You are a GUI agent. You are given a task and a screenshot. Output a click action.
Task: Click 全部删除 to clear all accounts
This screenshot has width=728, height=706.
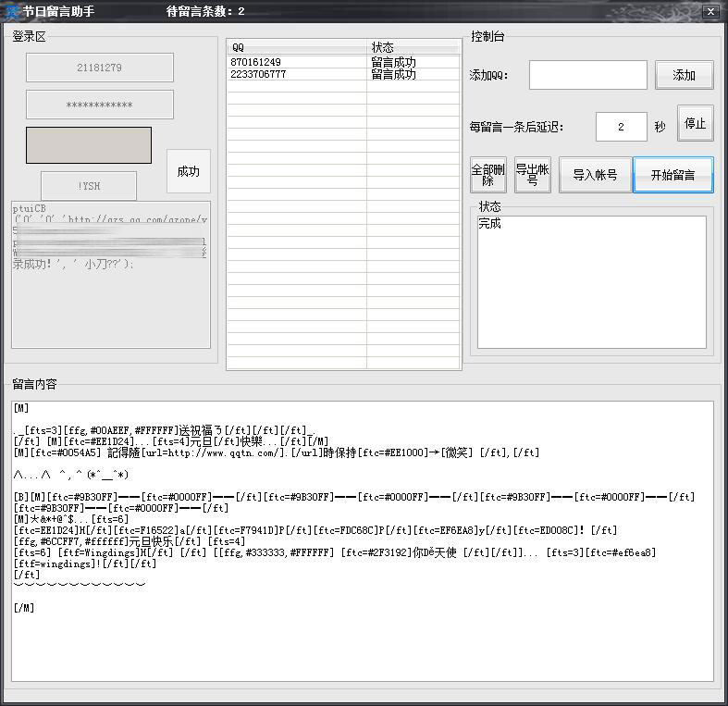pos(488,175)
